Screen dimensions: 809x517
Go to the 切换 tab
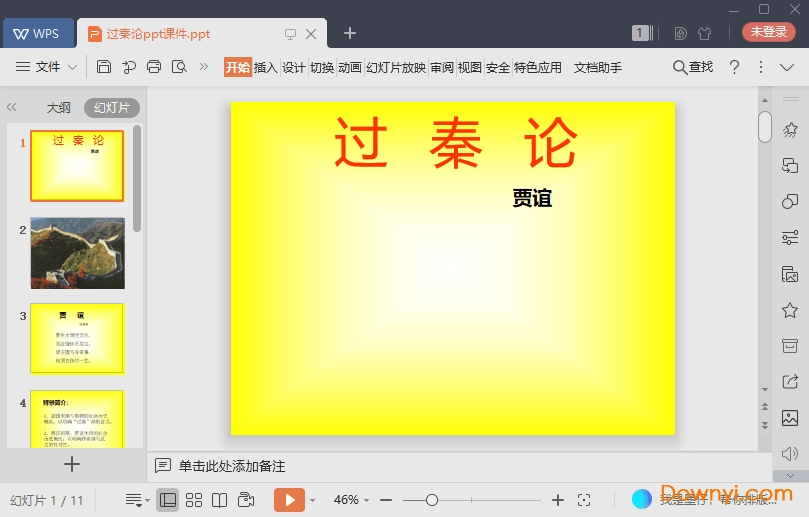tap(322, 67)
